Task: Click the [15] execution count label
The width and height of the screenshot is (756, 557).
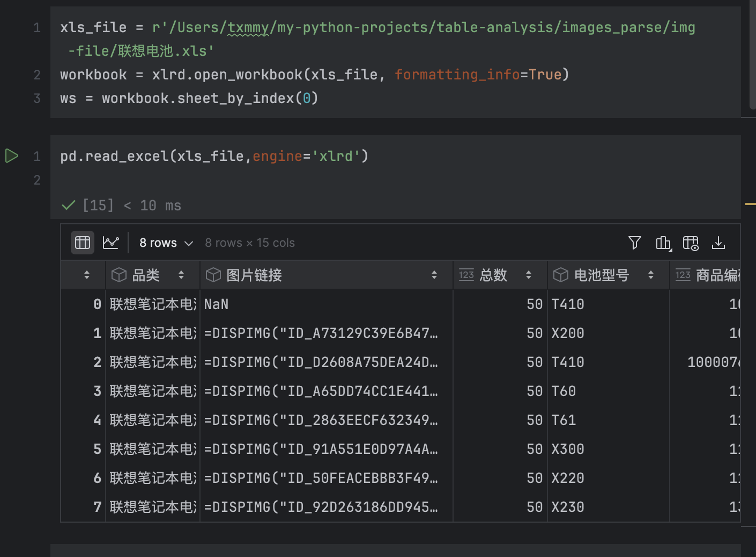Action: [x=98, y=205]
